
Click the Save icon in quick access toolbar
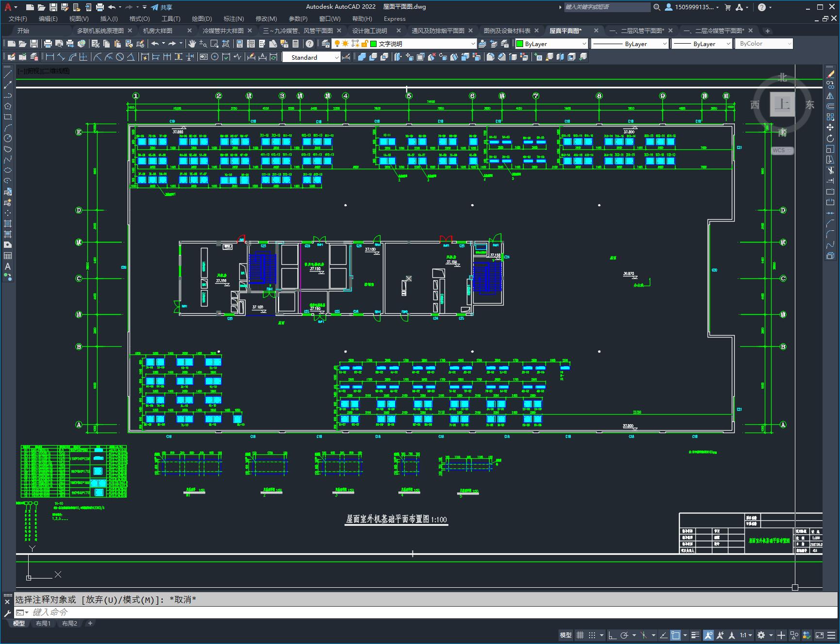coord(53,7)
